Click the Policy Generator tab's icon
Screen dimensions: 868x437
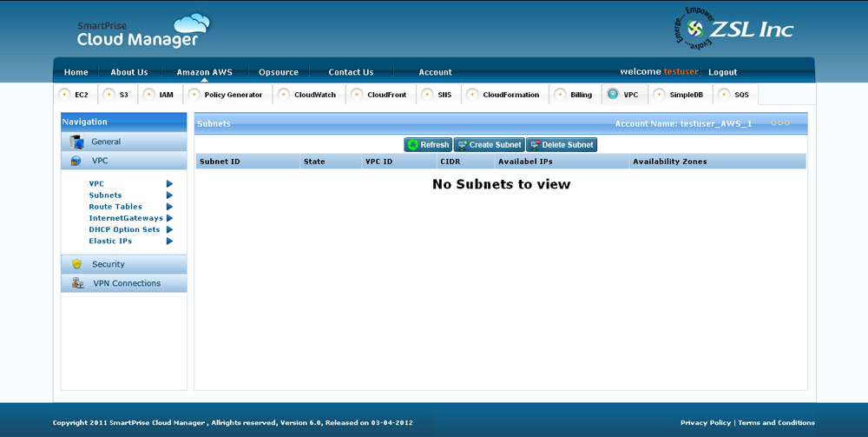(194, 95)
